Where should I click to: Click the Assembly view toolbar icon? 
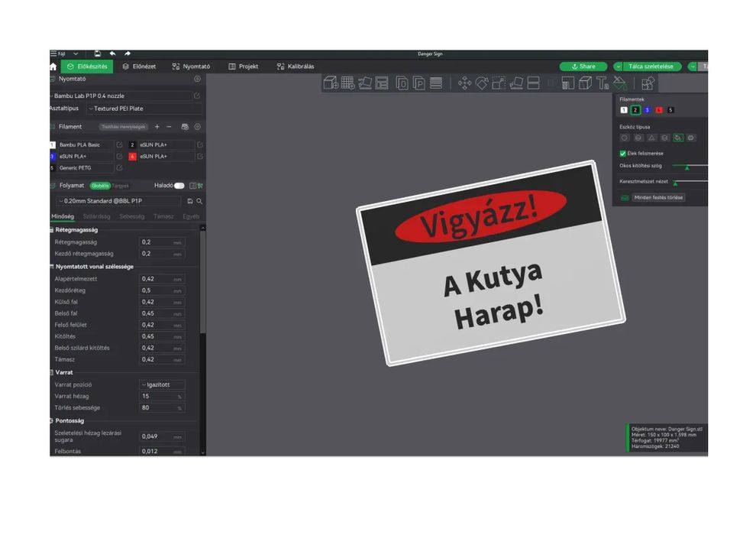pos(648,83)
